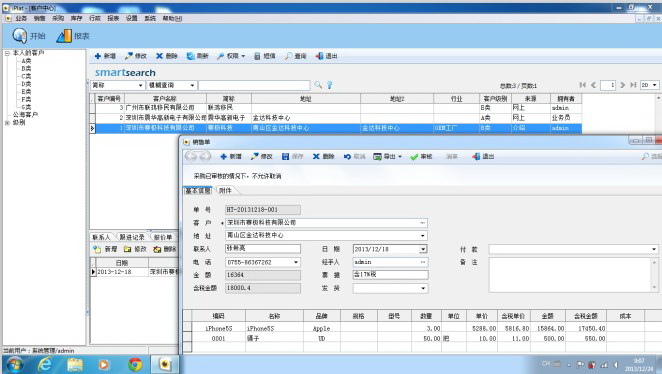This screenshot has width=662, height=374.
Task: Go to last page of customer list
Action: tap(633, 85)
